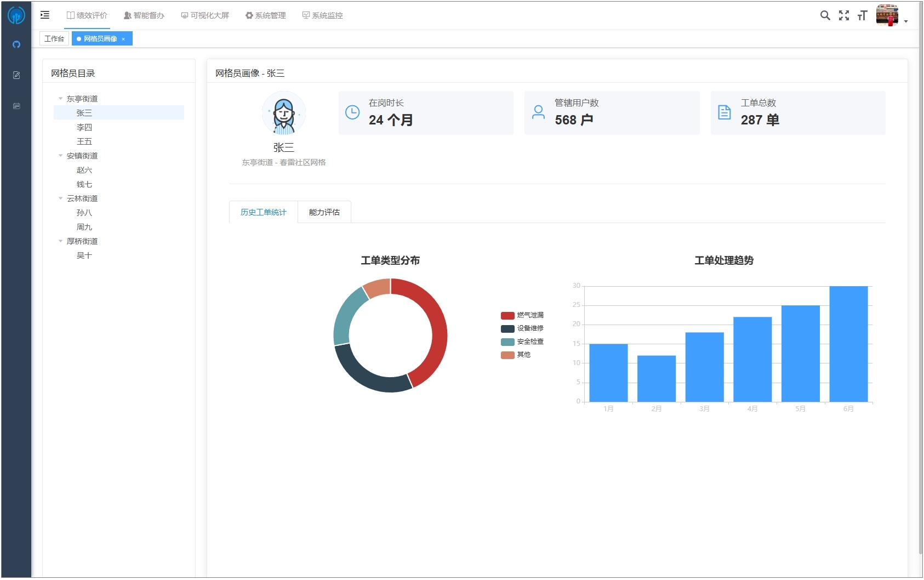
Task: Collapse the sidebar with the hamburger icon
Action: [45, 15]
